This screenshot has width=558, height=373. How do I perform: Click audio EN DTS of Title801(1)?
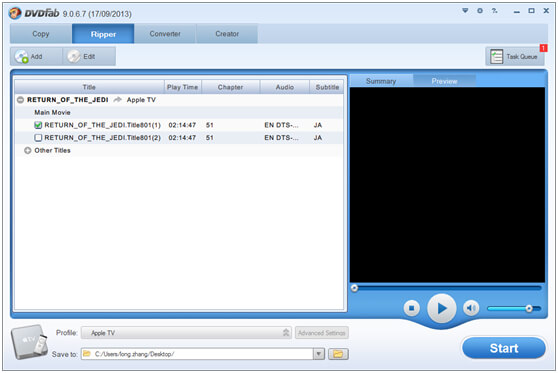[x=281, y=125]
